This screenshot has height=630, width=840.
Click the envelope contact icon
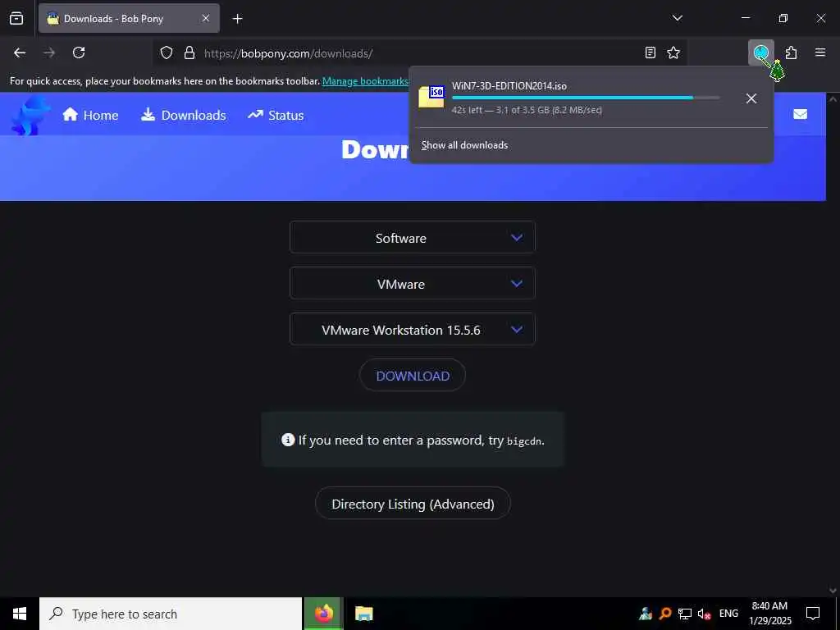(801, 114)
